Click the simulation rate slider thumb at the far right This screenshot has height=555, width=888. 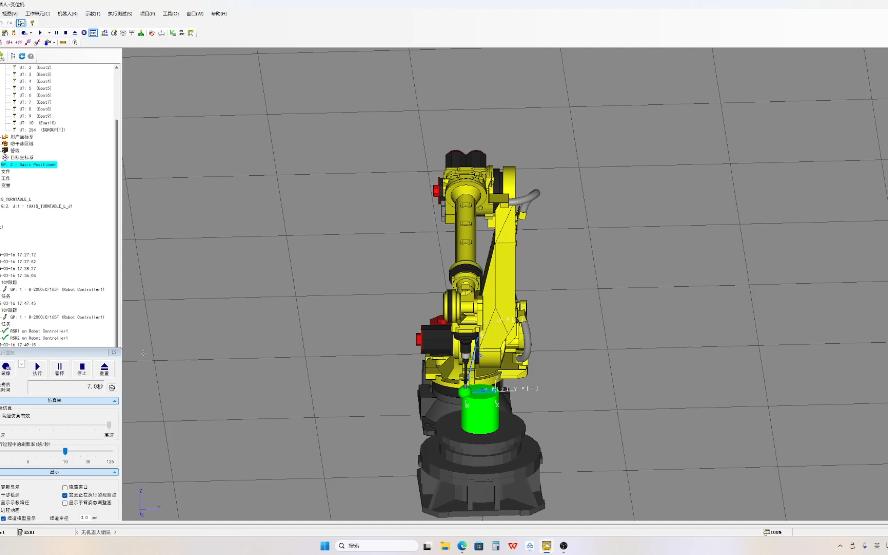point(109,425)
